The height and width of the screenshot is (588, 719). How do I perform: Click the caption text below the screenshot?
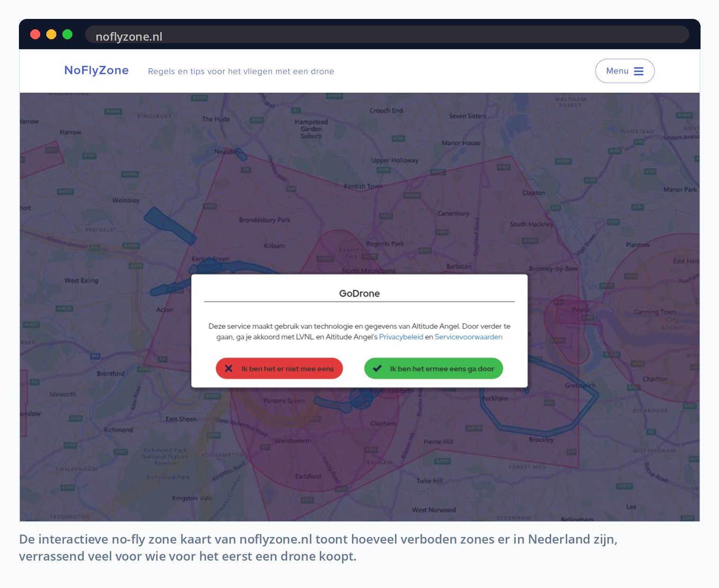coord(318,547)
